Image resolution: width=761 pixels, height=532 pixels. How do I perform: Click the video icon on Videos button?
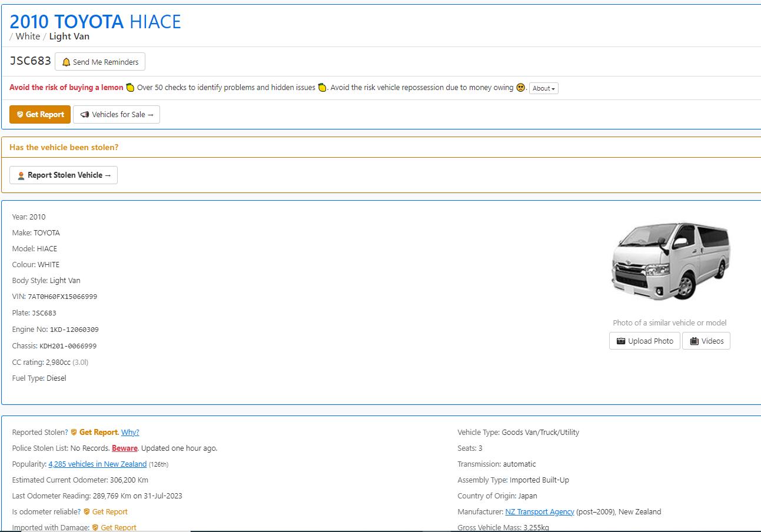694,341
